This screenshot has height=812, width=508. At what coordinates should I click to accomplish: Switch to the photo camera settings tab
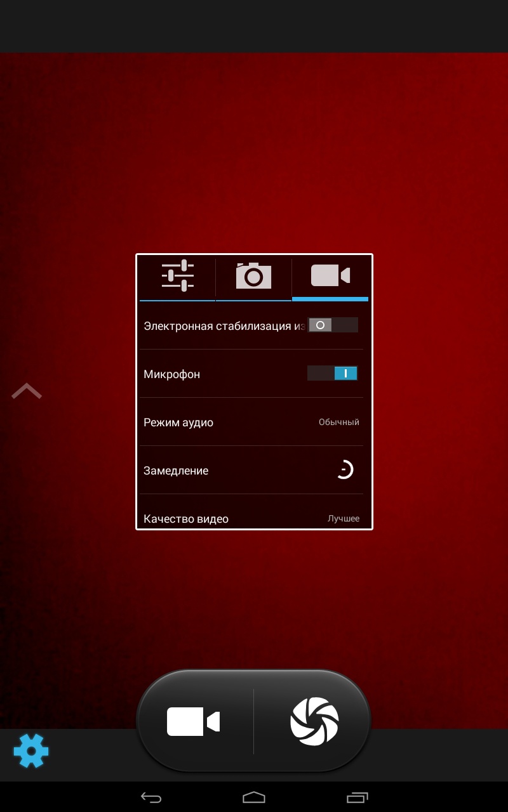pyautogui.click(x=253, y=276)
